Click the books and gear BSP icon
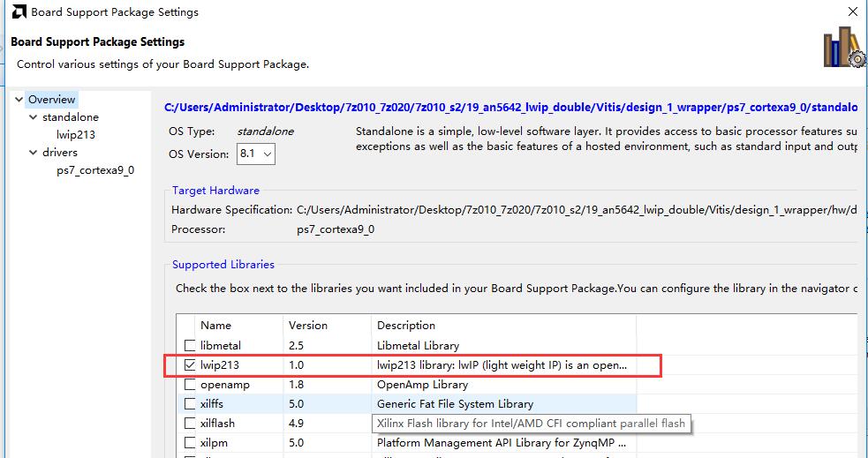Image resolution: width=868 pixels, height=458 pixels. [x=843, y=49]
